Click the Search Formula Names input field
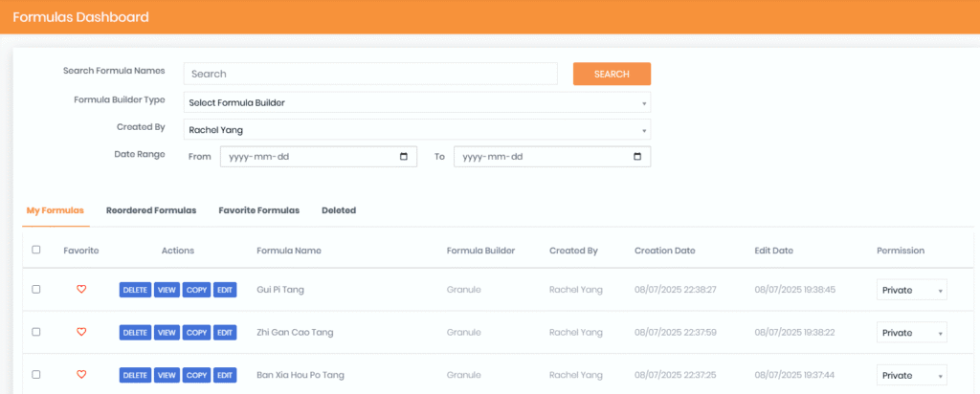Viewport: 980px width, 394px height. 370,74
